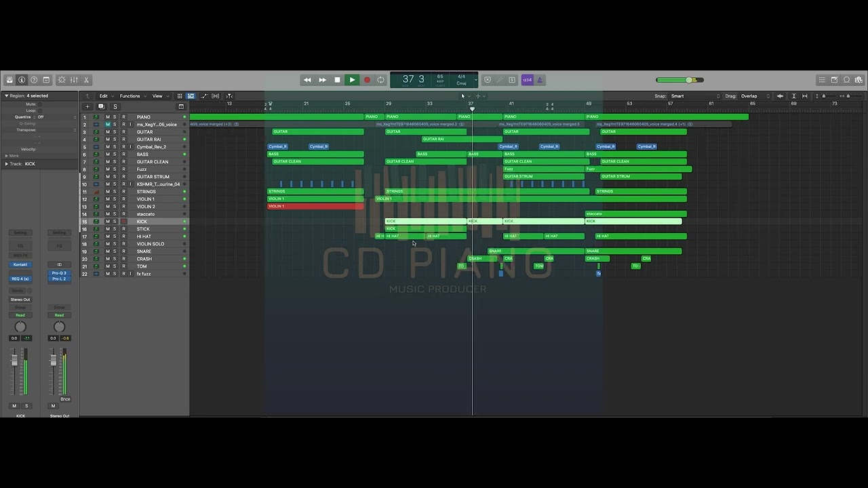Click Read automation on KICK channel strip

[x=20, y=315]
